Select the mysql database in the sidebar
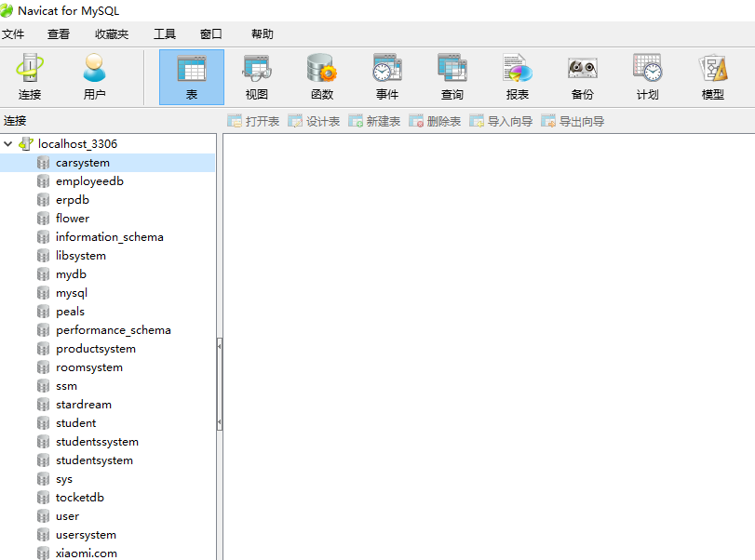This screenshot has height=560, width=755. [72, 292]
